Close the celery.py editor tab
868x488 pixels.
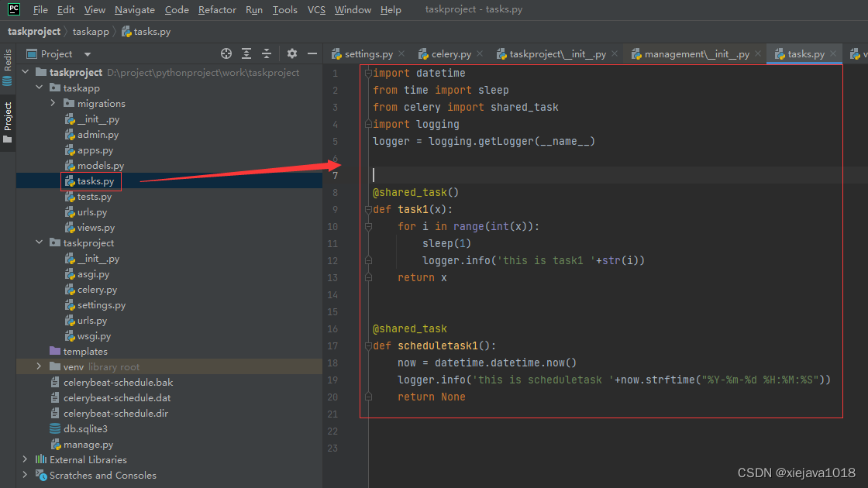(480, 53)
